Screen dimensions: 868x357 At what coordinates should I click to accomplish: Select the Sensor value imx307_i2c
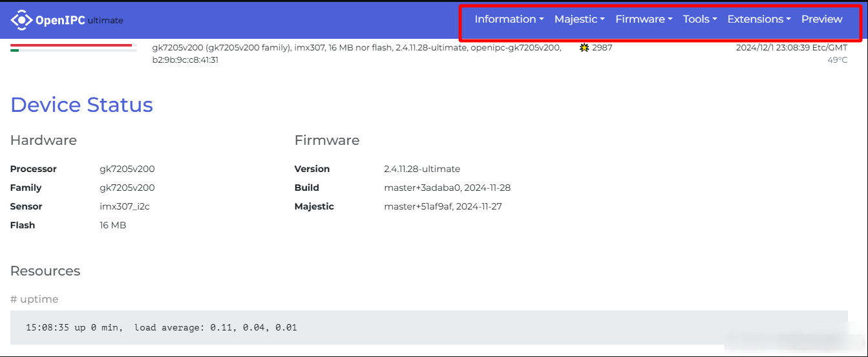(125, 206)
